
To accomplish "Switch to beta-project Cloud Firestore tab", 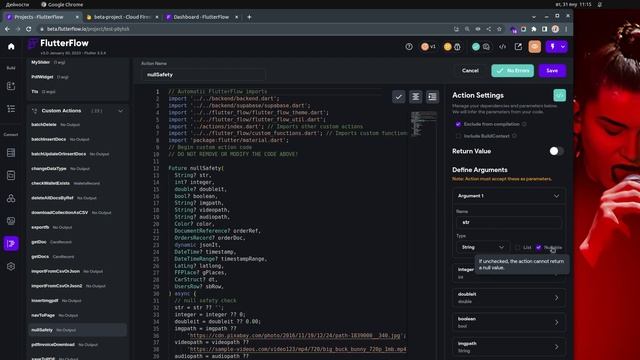I will [122, 17].
